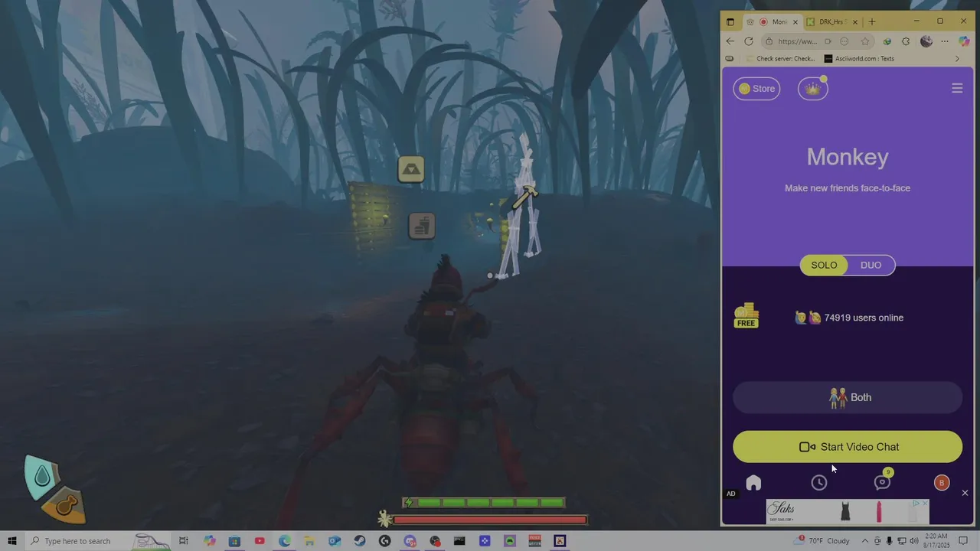This screenshot has width=980, height=551.
Task: Select the SOLO mode
Action: point(825,265)
